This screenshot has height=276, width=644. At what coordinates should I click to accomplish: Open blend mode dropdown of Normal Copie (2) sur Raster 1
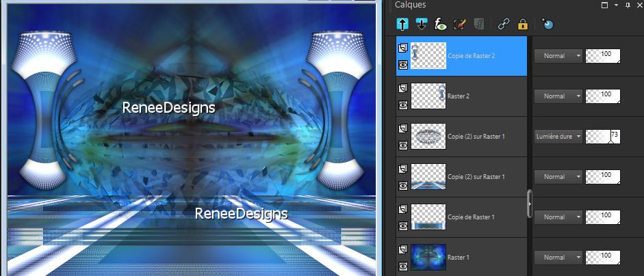558,176
